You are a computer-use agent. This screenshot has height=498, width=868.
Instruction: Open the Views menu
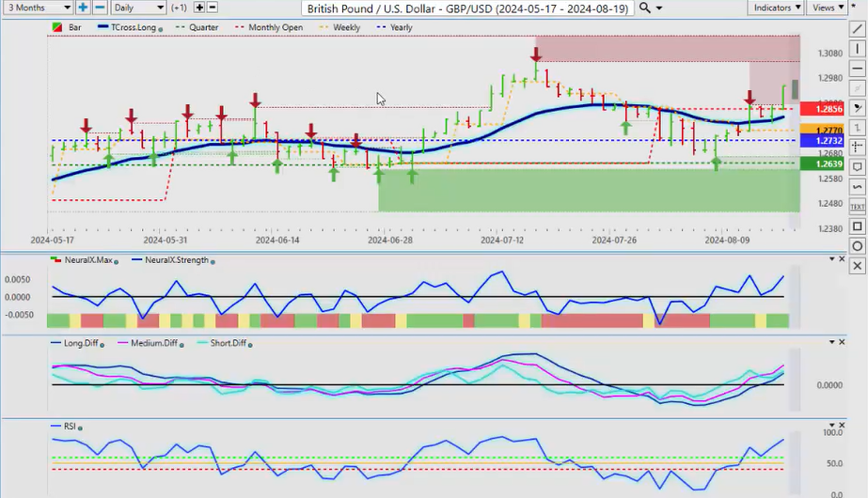(828, 8)
